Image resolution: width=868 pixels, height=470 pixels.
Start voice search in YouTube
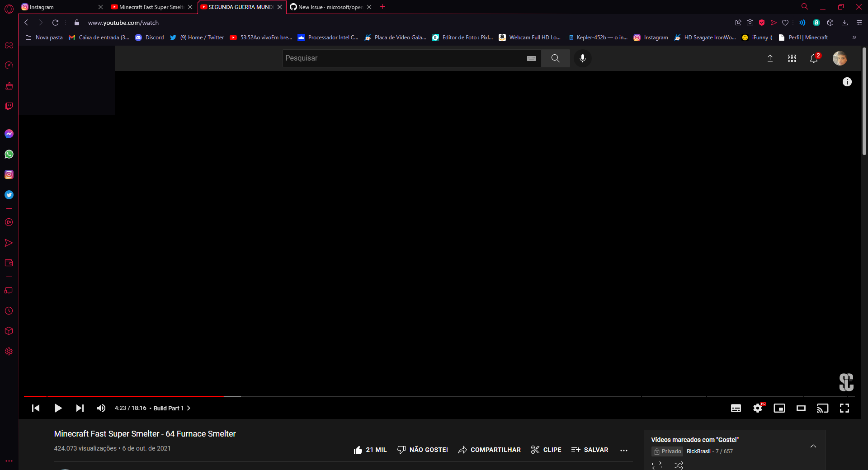click(582, 58)
